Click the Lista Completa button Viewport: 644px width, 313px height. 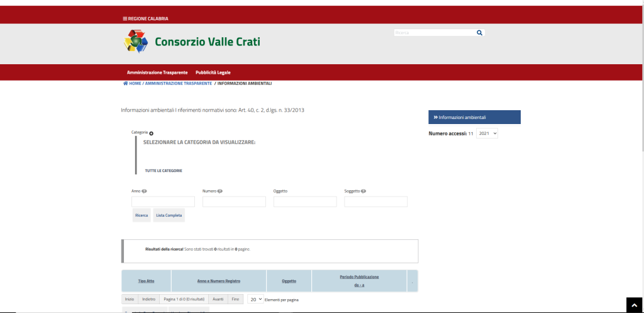tap(169, 215)
